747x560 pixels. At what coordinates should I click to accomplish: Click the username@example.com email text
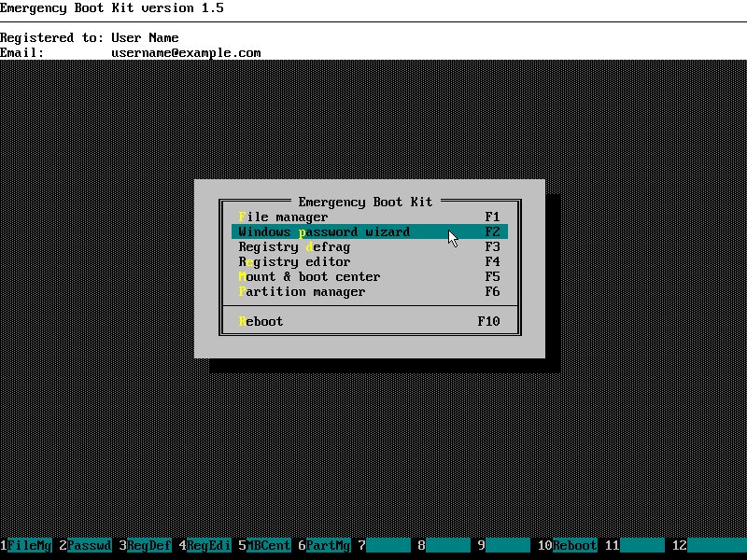click(x=186, y=53)
